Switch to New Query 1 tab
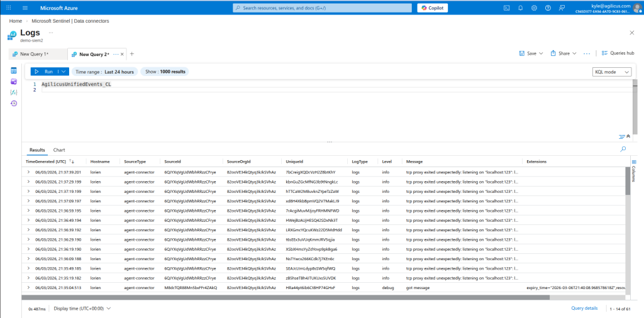The width and height of the screenshot is (644, 318). (35, 54)
